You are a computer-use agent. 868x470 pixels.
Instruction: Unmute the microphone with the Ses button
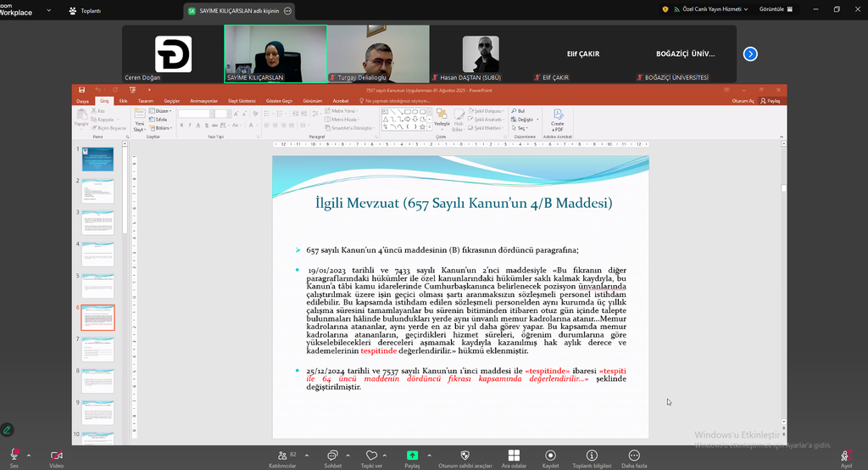[x=14, y=458]
